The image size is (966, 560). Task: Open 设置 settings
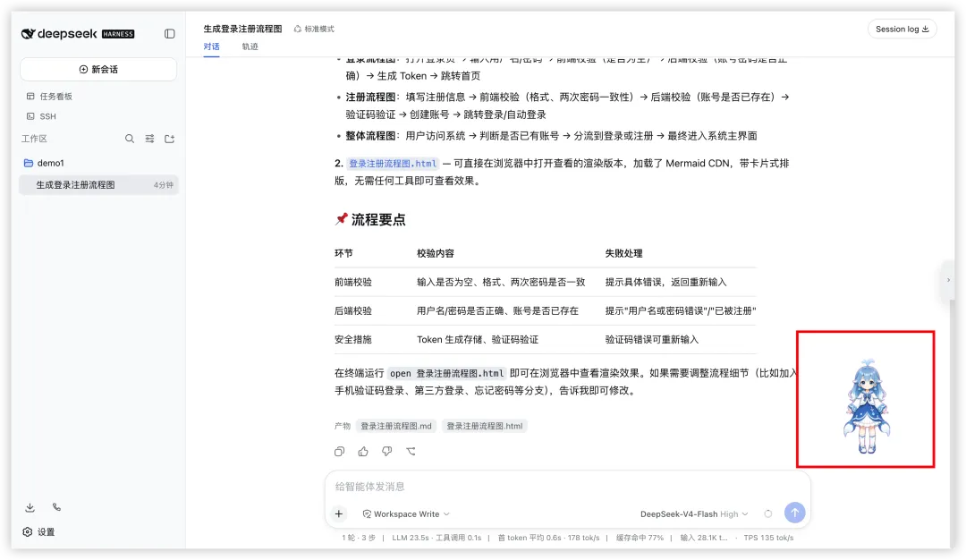click(x=38, y=532)
